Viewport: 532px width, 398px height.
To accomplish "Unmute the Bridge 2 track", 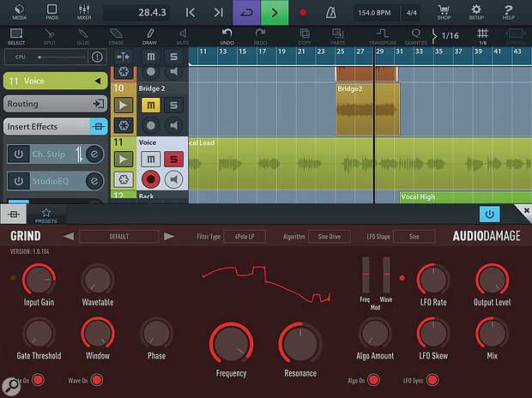I will point(151,106).
